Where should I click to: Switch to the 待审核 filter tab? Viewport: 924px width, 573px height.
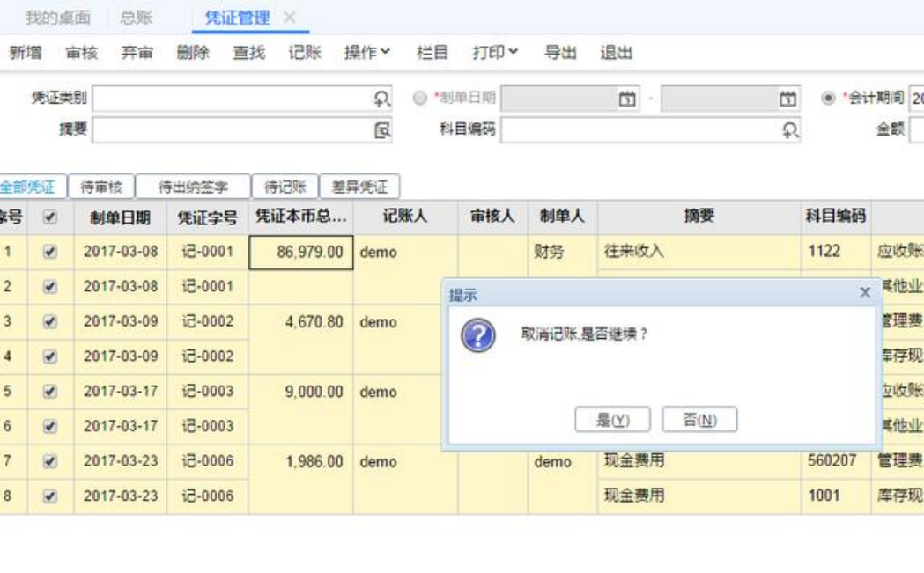[x=101, y=187]
